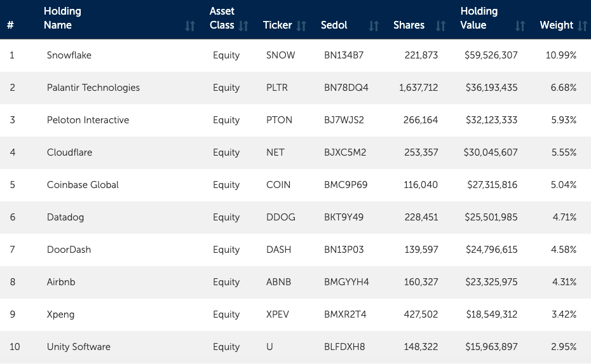Select Coinbase Global holding name
The image size is (591, 364).
tap(83, 185)
